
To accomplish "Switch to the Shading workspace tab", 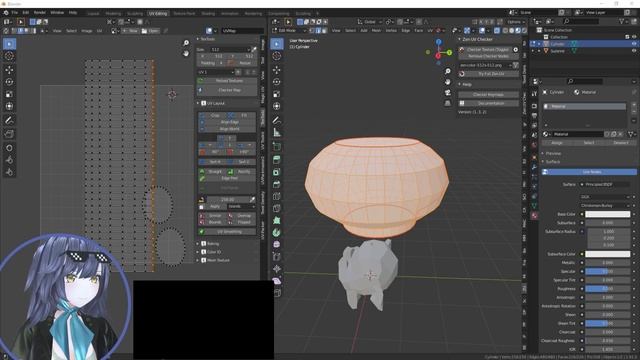I will [x=208, y=13].
